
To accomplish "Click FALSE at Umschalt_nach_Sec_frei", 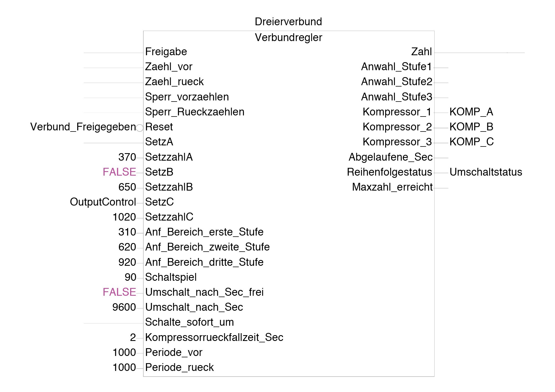I will tap(119, 292).
